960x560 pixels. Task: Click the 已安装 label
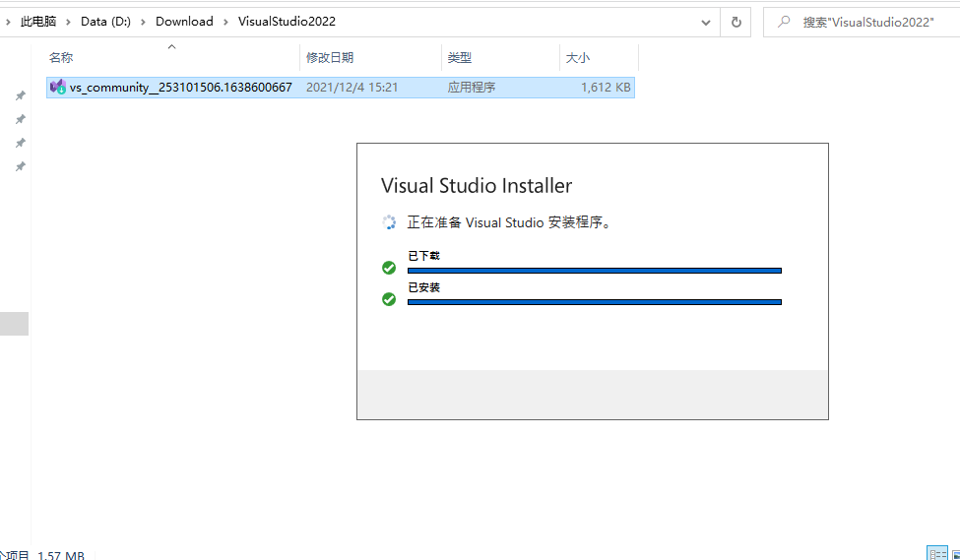pos(423,287)
